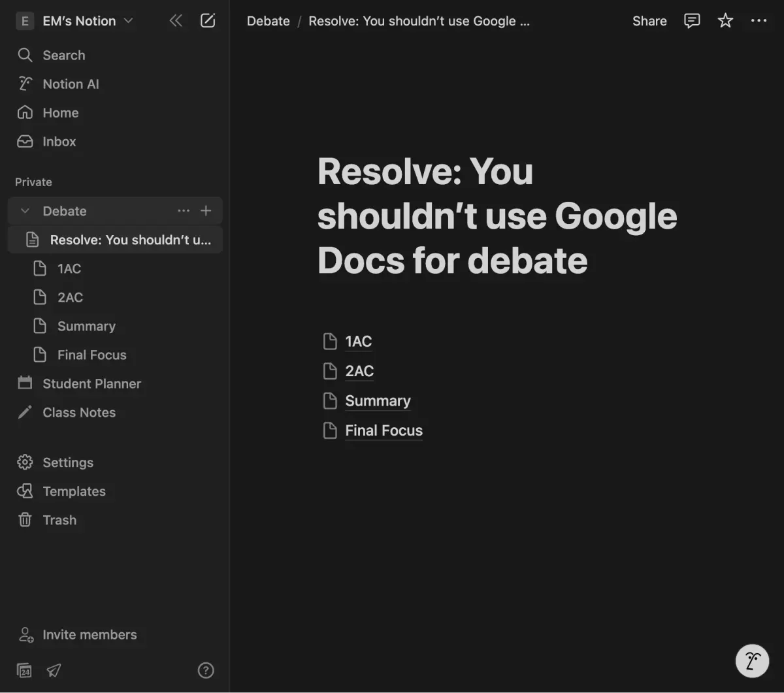Viewport: 784px width, 693px height.
Task: Open the EM's Notion workspace dropdown
Action: (x=74, y=21)
